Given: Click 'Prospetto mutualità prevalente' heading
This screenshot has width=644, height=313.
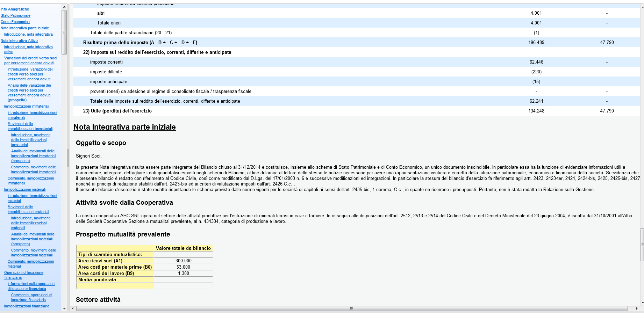Looking at the screenshot, I should 123,234.
